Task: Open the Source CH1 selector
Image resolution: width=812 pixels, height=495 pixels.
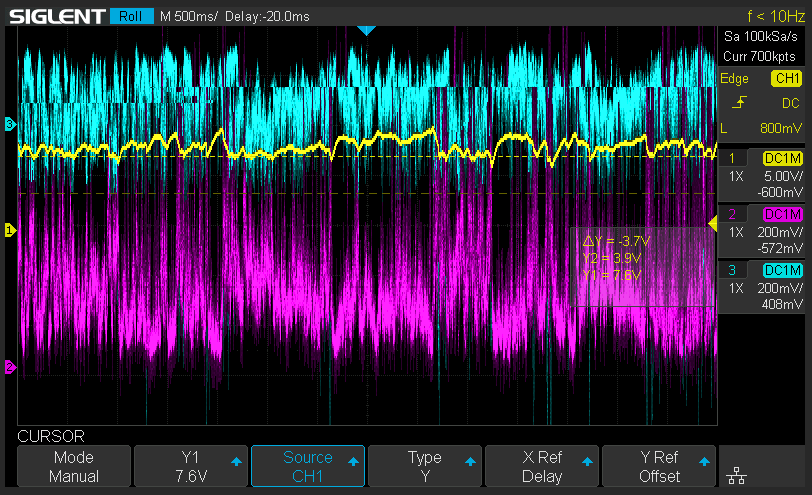Action: pos(308,466)
